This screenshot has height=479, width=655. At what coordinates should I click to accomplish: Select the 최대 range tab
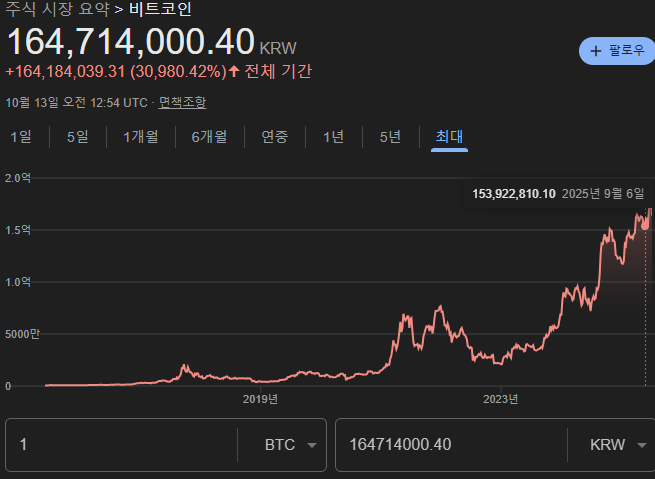click(x=450, y=137)
